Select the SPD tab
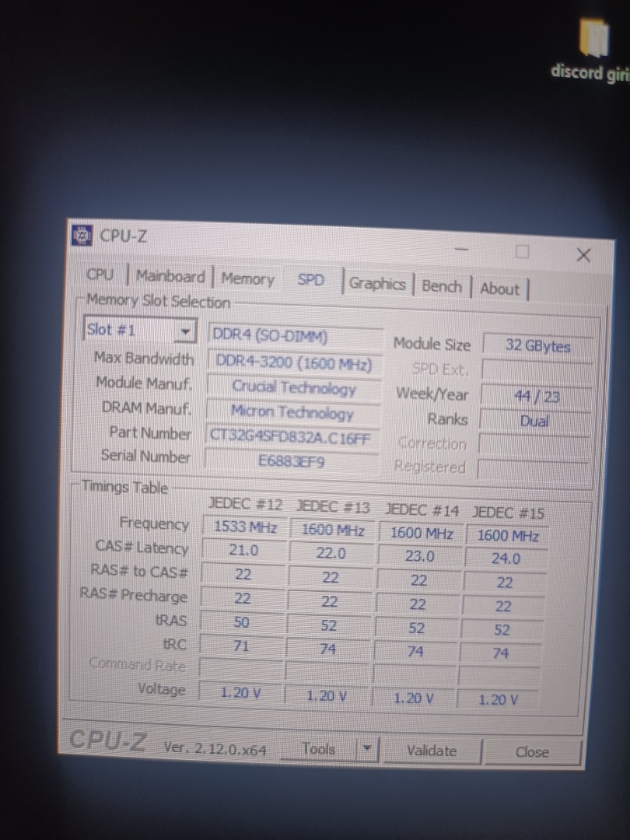The width and height of the screenshot is (630, 840). coord(311,280)
